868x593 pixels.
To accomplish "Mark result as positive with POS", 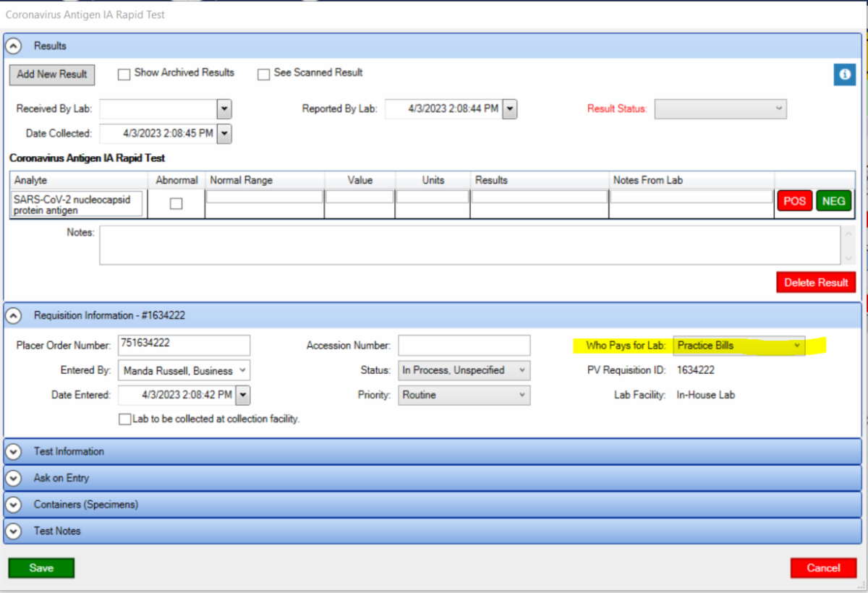I will [794, 201].
